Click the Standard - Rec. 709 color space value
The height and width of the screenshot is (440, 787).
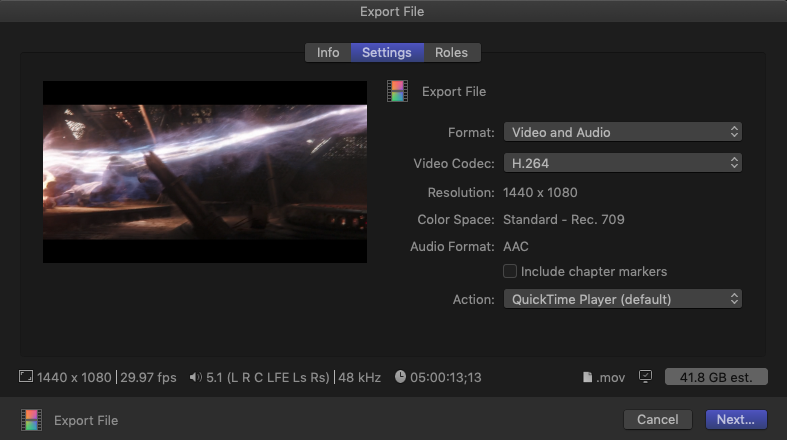pyautogui.click(x=564, y=220)
